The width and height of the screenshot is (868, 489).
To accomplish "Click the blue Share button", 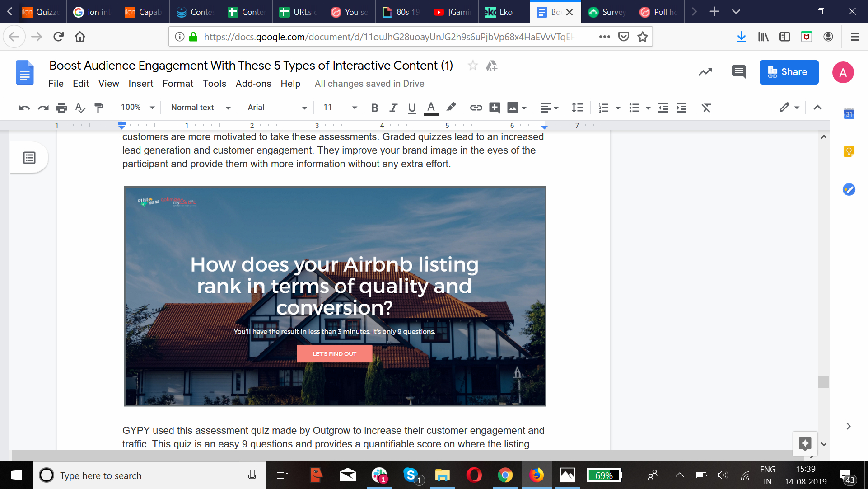I will coord(789,72).
